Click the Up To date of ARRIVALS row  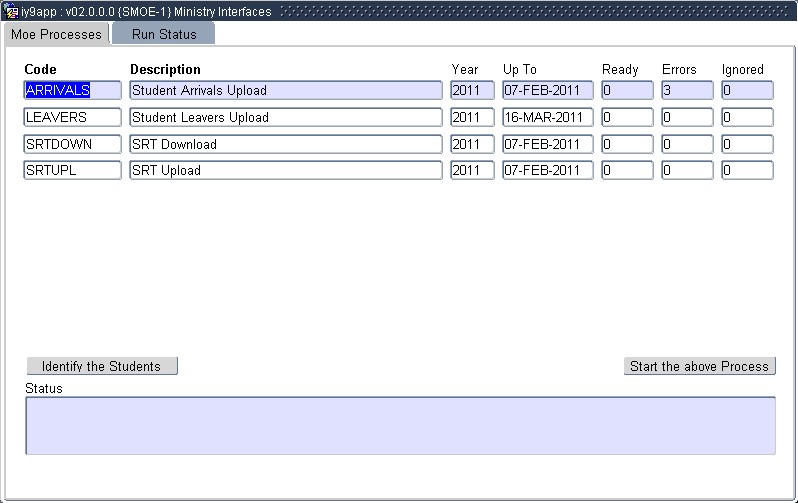click(x=548, y=90)
